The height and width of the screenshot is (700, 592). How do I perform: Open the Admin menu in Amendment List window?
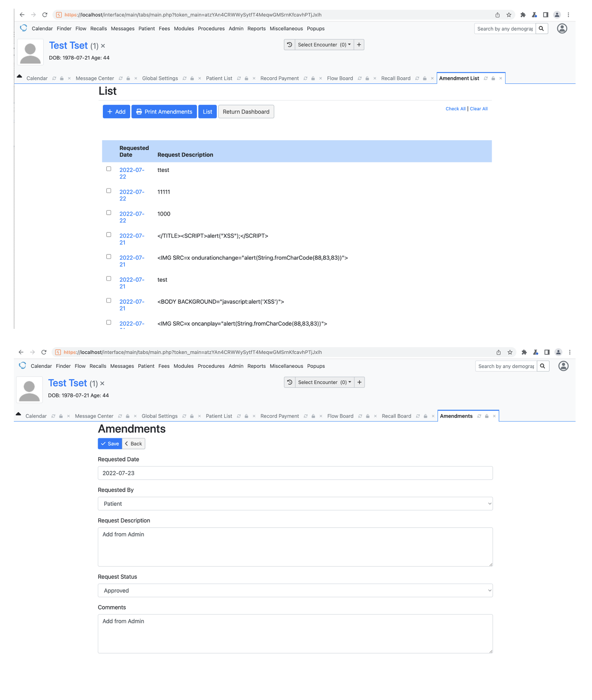tap(236, 29)
